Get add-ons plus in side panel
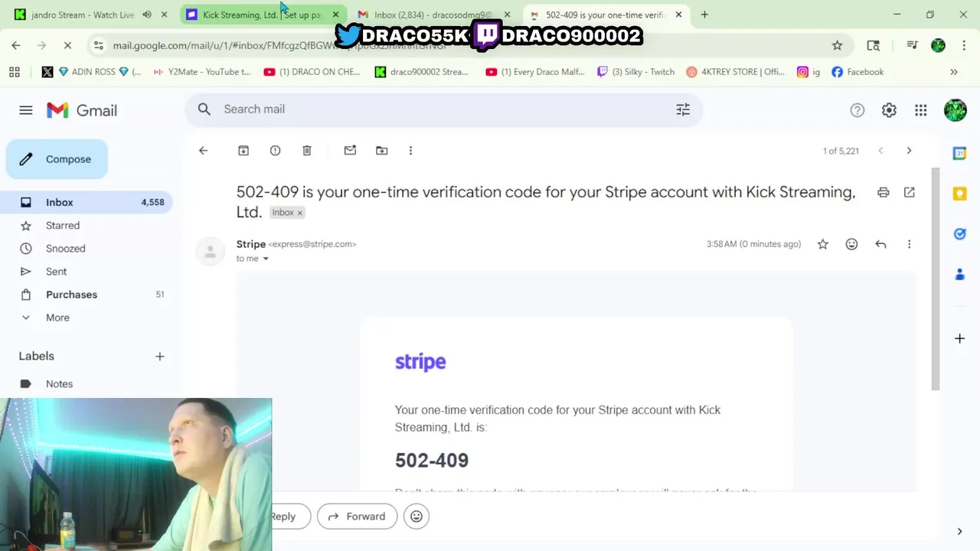This screenshot has width=980, height=551. click(x=959, y=338)
